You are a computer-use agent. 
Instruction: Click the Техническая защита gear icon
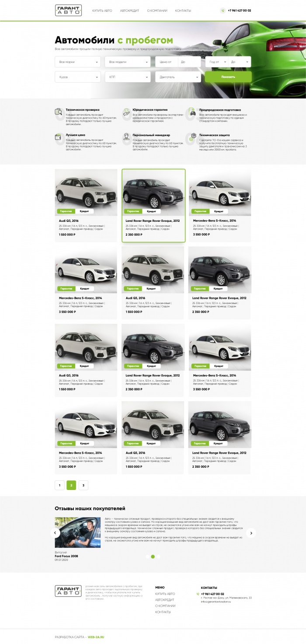[191, 138]
